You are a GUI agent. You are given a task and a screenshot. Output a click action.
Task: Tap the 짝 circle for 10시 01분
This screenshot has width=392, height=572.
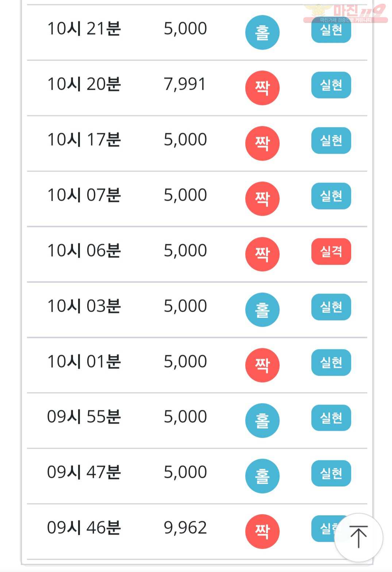pyautogui.click(x=262, y=365)
